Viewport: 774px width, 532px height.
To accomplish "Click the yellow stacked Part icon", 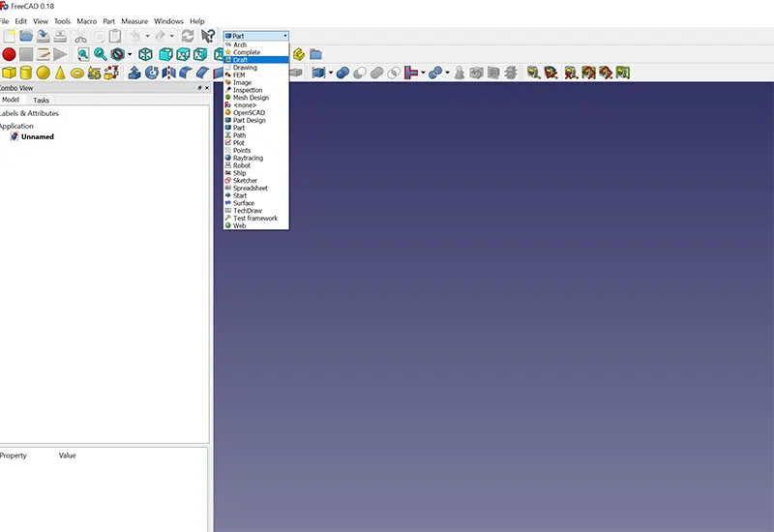I will (299, 54).
